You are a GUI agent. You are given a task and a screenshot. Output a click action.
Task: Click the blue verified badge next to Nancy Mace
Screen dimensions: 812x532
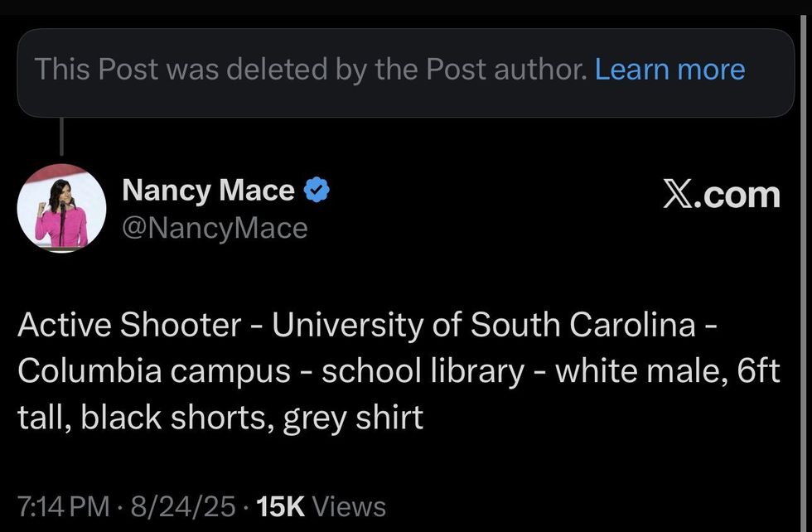tap(317, 191)
